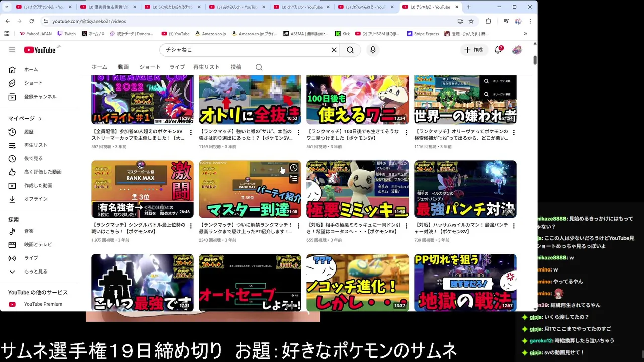This screenshot has height=362, width=644.
Task: Open options menu for オリーヴァ video
Action: [x=514, y=132]
